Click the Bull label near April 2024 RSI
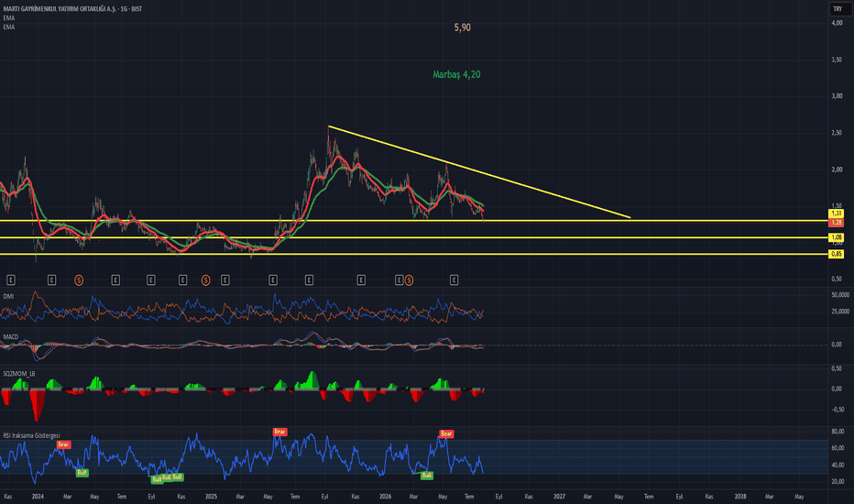Screen dimensions: 854x504 pyautogui.click(x=82, y=473)
